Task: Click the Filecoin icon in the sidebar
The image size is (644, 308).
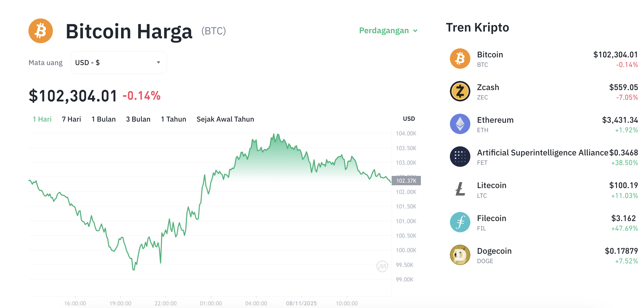Action: 460,222
